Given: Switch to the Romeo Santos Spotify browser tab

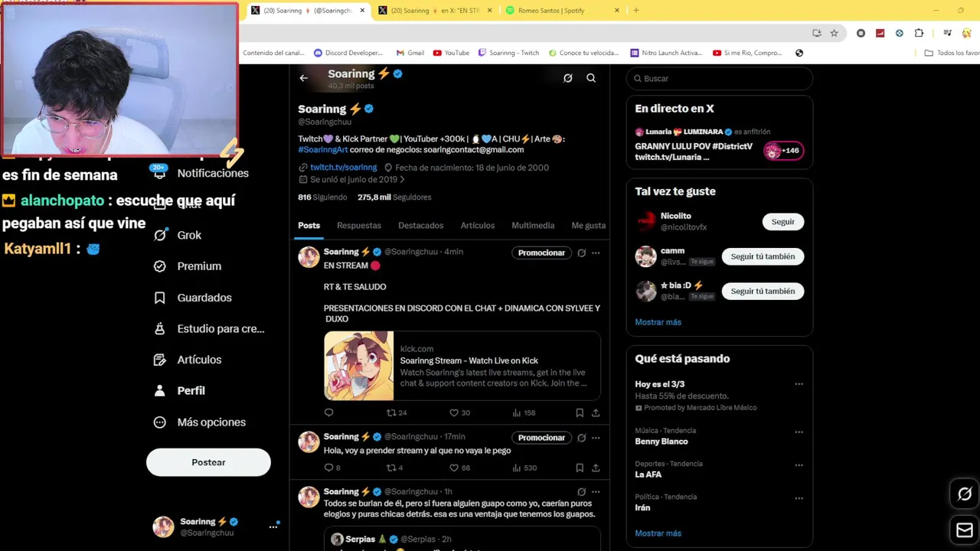Looking at the screenshot, I should pos(563,11).
